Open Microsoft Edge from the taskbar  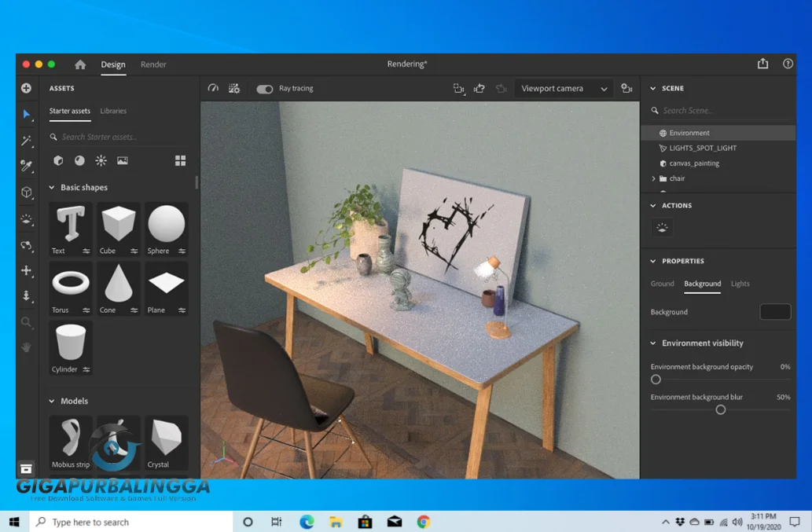point(307,521)
